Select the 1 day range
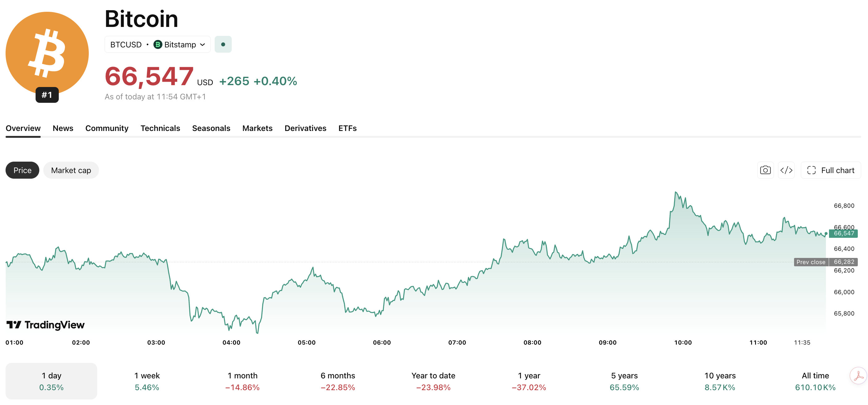868x405 pixels. 51,381
